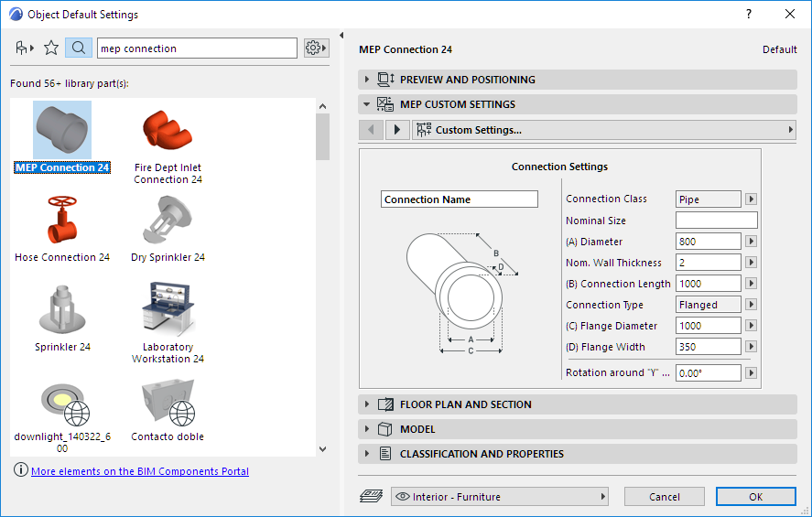Open Preview and Positioning panel icon
The width and height of the screenshot is (812, 517).
coord(385,80)
